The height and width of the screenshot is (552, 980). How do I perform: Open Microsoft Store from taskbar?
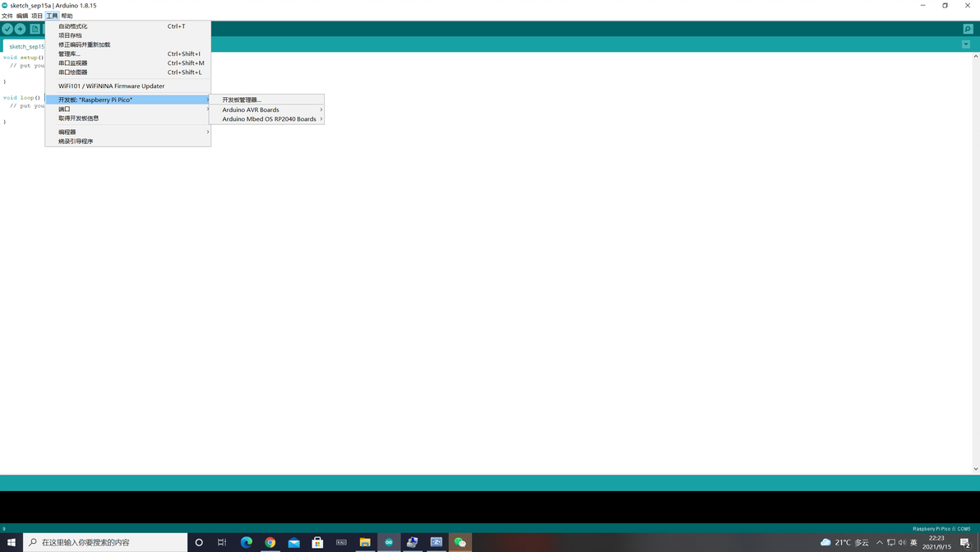pyautogui.click(x=317, y=542)
